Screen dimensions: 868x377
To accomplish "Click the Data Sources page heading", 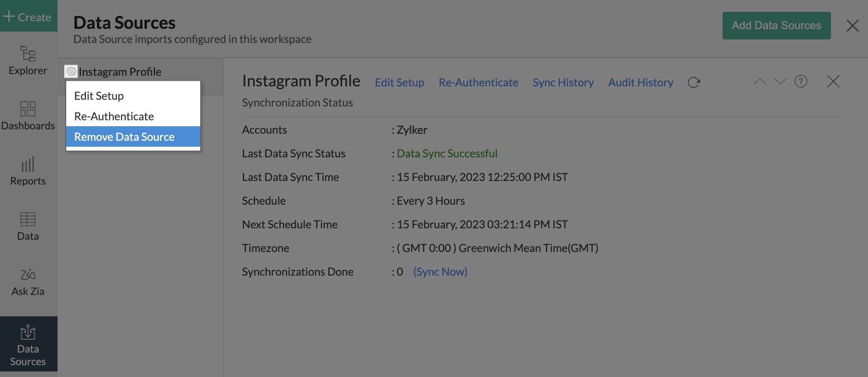I will tap(124, 22).
